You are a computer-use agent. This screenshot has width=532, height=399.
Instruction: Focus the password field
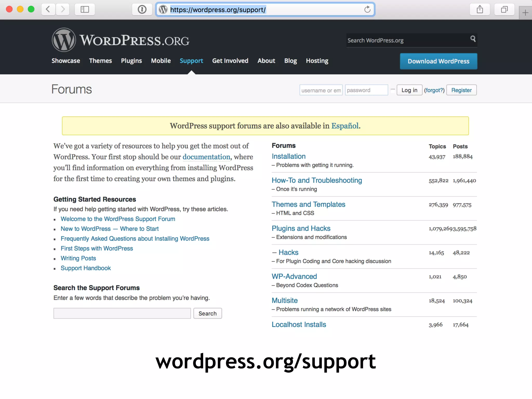[x=367, y=90]
